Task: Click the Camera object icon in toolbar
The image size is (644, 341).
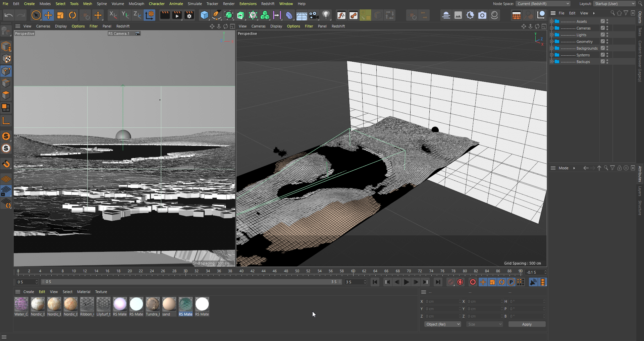Action: coord(314,15)
